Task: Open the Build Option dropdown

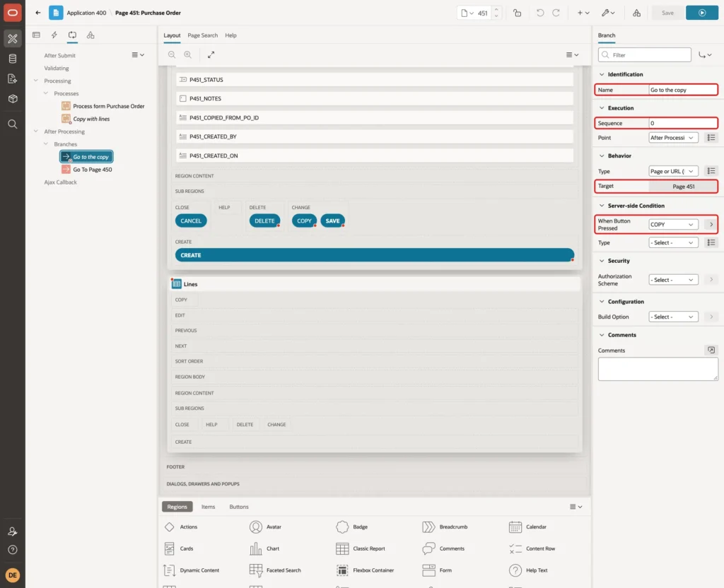Action: pyautogui.click(x=673, y=317)
